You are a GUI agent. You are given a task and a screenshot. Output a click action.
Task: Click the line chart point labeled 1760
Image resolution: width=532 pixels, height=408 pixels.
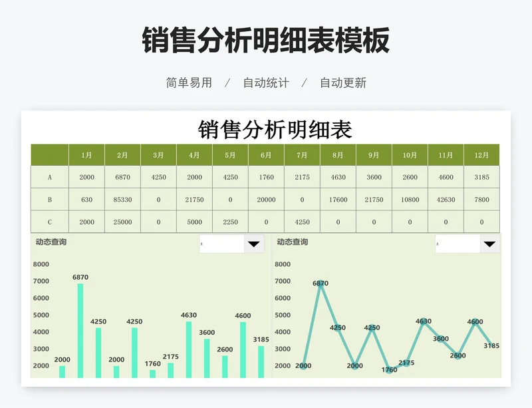tap(389, 369)
